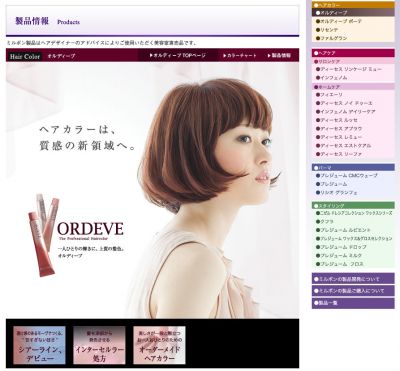Select the highlighted オルディーブ sidebar item
400x371 pixels.
(x=353, y=13)
